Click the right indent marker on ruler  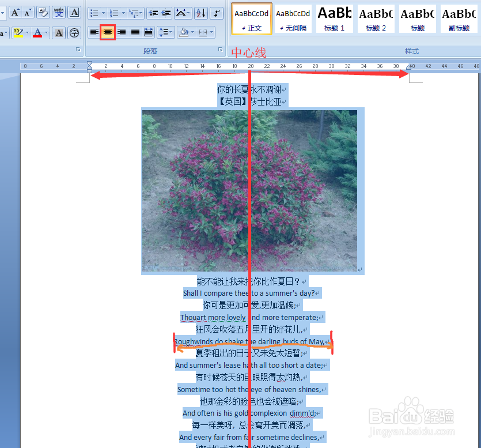point(409,67)
